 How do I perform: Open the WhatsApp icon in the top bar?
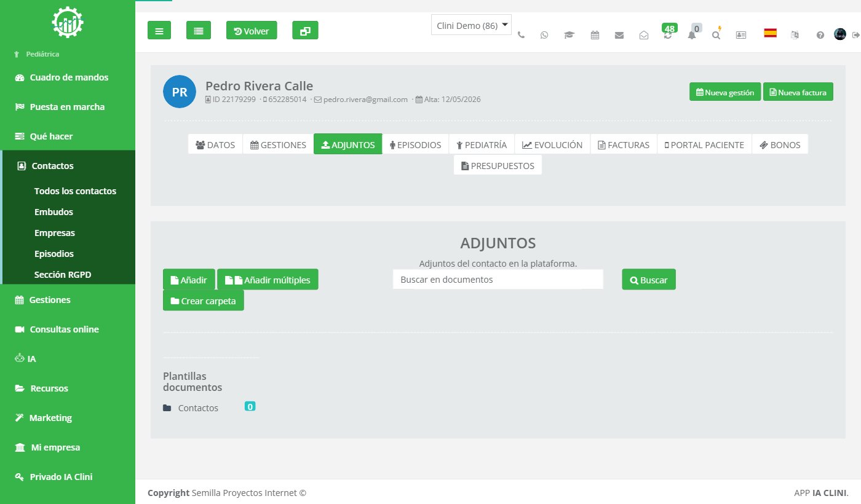(544, 35)
